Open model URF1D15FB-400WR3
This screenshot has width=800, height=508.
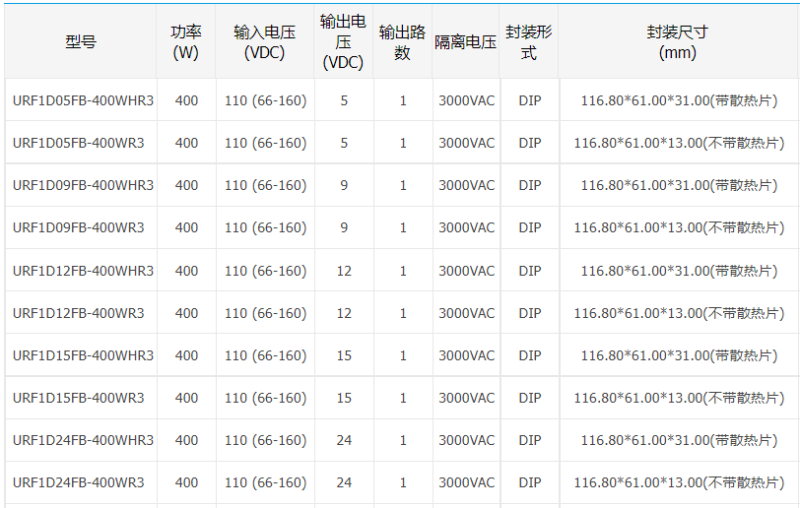pyautogui.click(x=78, y=398)
